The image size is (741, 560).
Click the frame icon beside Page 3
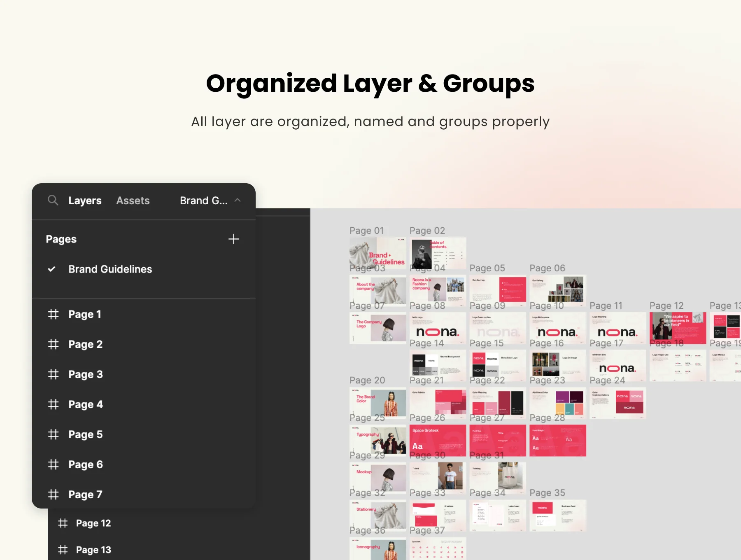pos(54,374)
